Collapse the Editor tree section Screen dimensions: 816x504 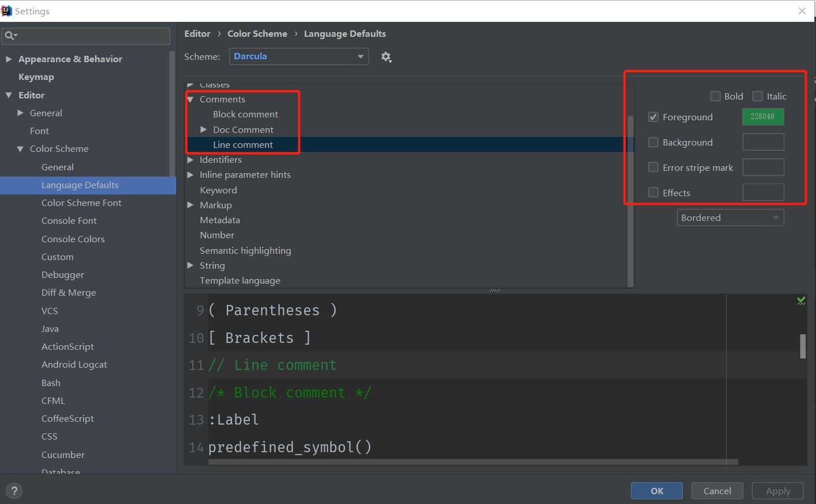pos(9,95)
